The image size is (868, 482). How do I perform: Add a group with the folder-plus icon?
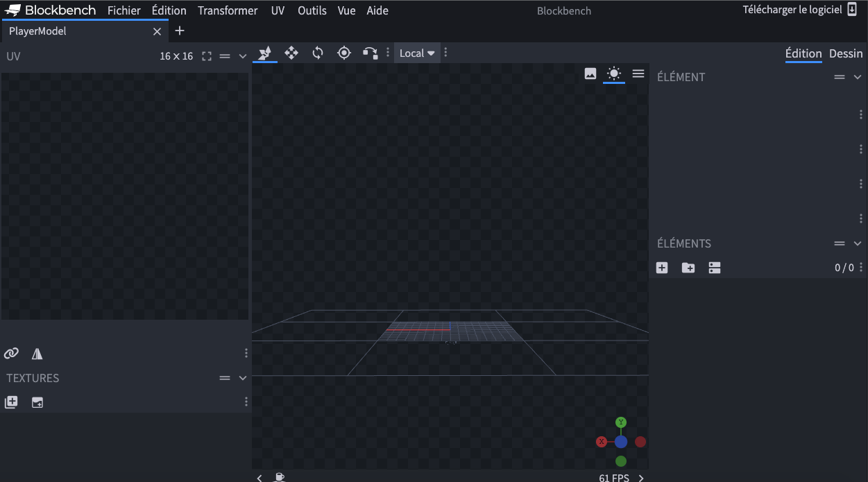pos(688,268)
